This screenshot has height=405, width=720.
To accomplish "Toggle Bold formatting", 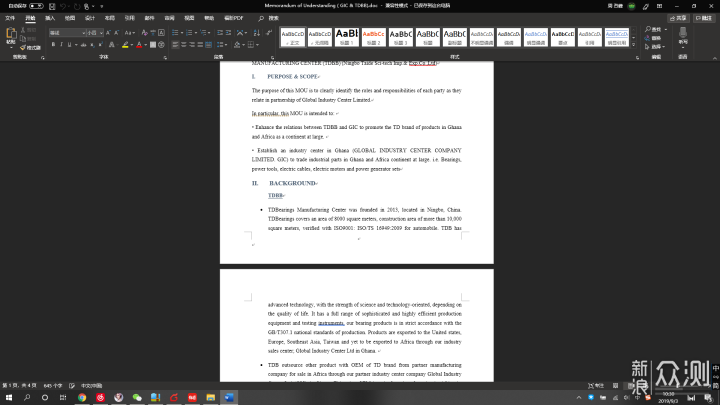I will point(53,45).
